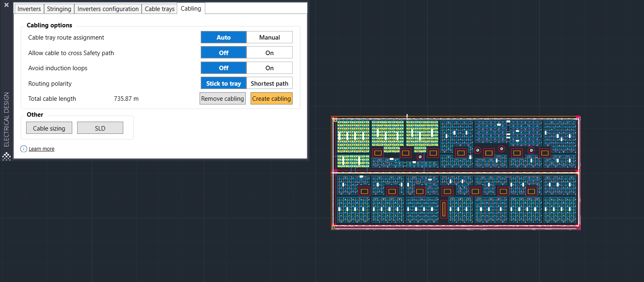Viewport: 644px width, 282px height.
Task: Click the SLD button
Action: (x=100, y=128)
